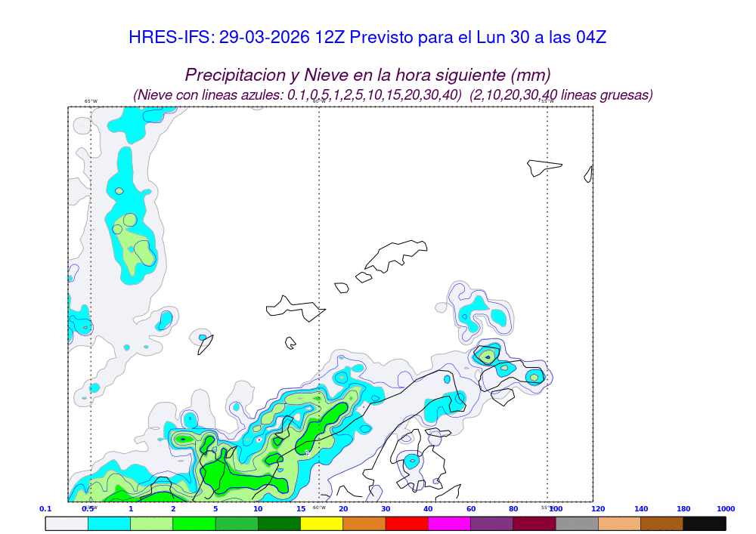756x534 pixels.
Task: Click the 60°W longitude label at map bottom
Action: (x=319, y=508)
